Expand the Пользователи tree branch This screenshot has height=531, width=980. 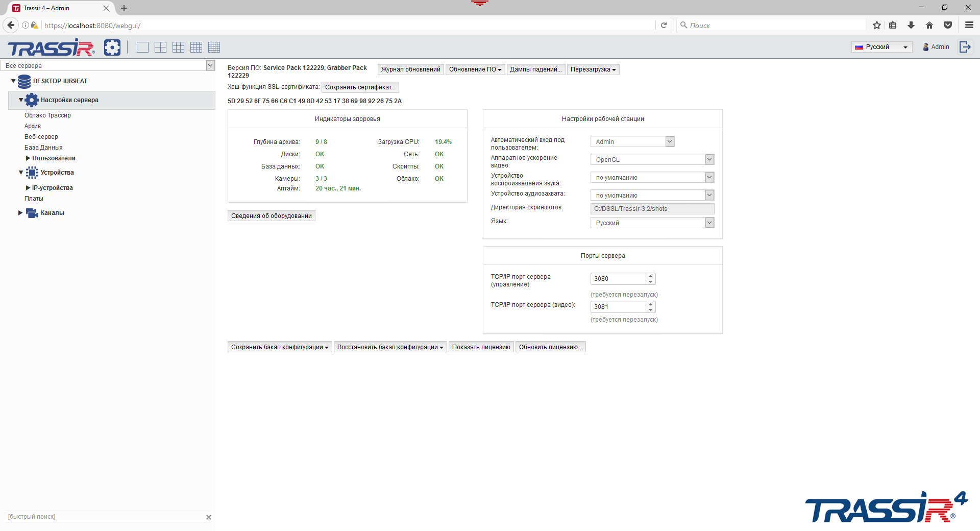tap(28, 158)
